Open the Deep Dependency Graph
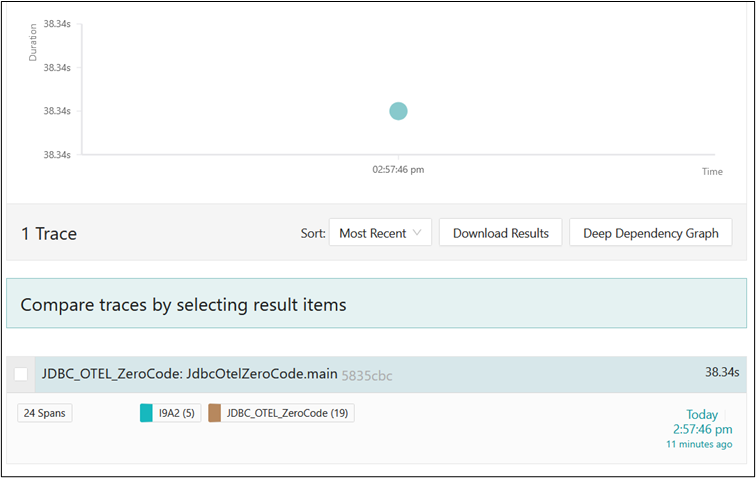The image size is (756, 478). [650, 233]
